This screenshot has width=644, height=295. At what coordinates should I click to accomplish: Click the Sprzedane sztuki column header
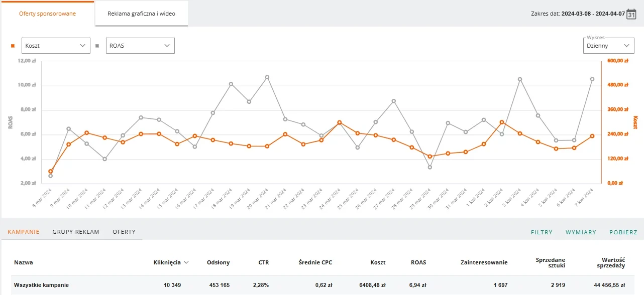tap(551, 262)
